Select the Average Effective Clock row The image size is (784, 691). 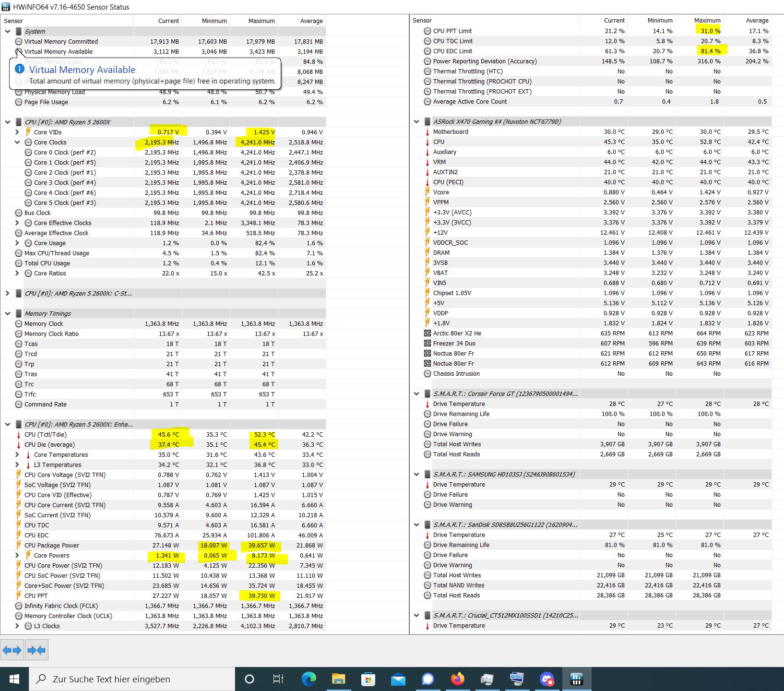163,233
